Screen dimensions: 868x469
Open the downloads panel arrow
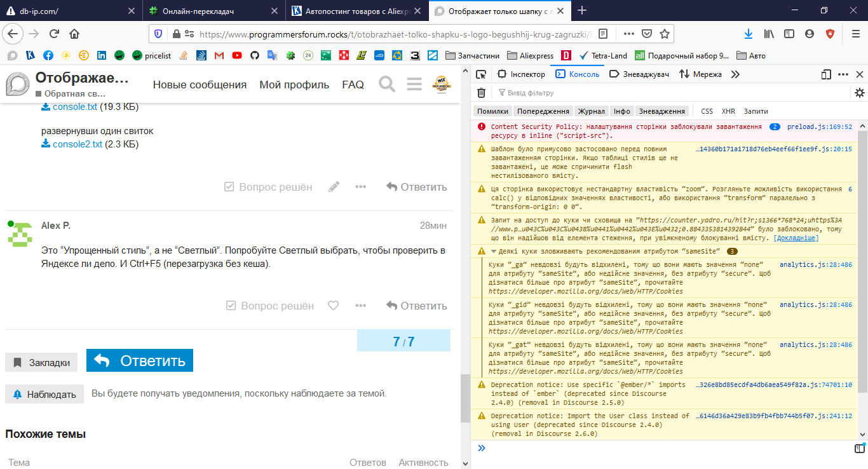749,34
